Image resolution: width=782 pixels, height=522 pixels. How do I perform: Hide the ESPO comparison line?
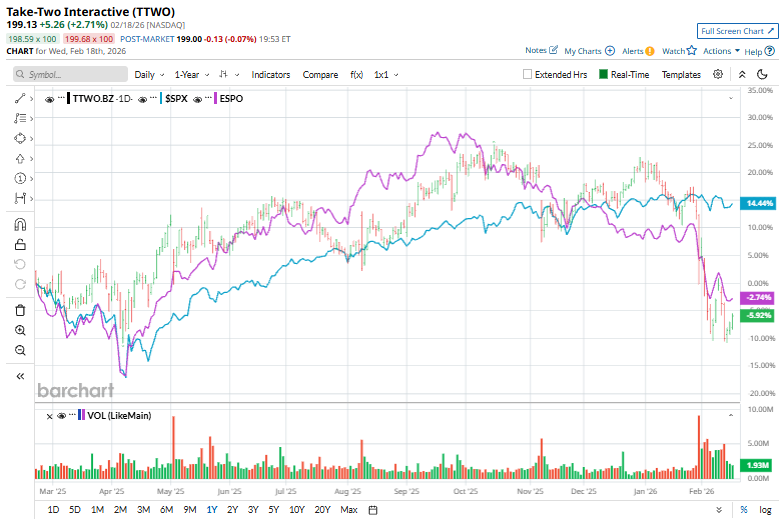click(199, 99)
